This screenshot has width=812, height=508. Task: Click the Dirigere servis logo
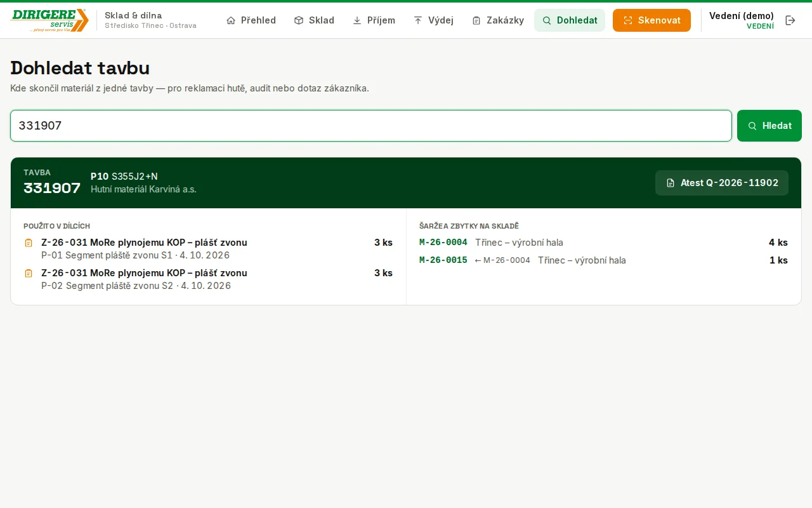[49, 20]
